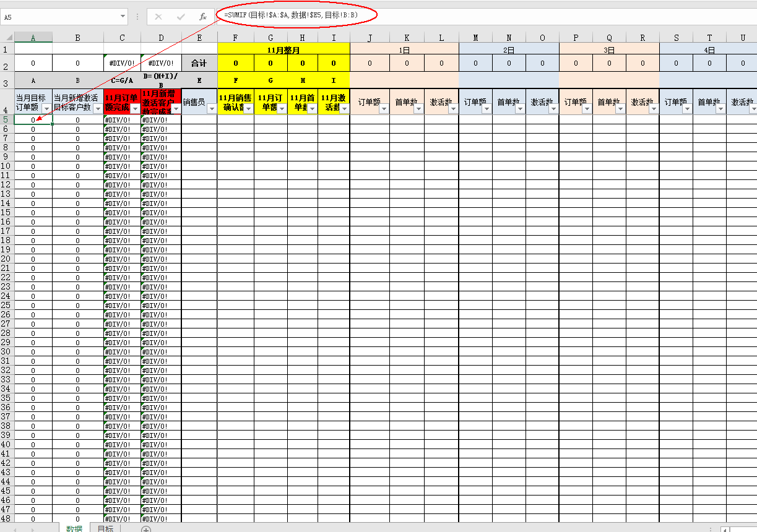Click the horizontal scrollbar left arrow
The height and width of the screenshot is (532, 757).
(724, 530)
